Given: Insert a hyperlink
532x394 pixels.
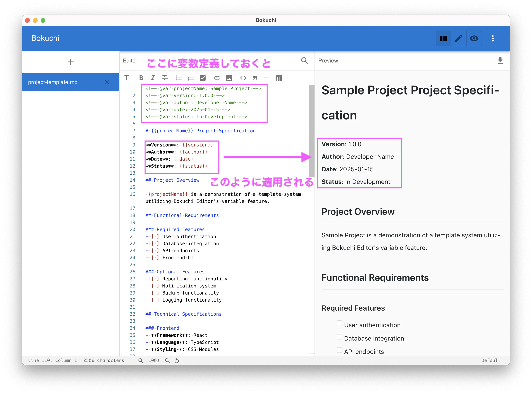Looking at the screenshot, I should [217, 78].
